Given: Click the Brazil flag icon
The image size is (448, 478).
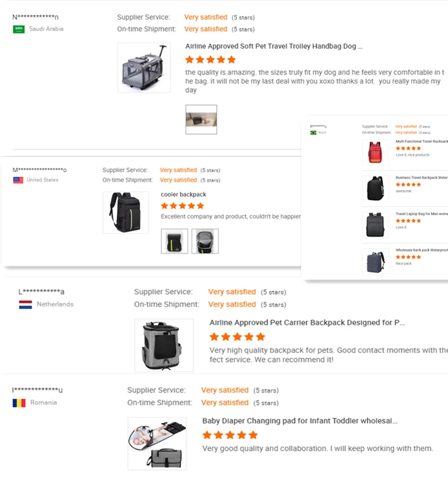Looking at the screenshot, I should [313, 132].
